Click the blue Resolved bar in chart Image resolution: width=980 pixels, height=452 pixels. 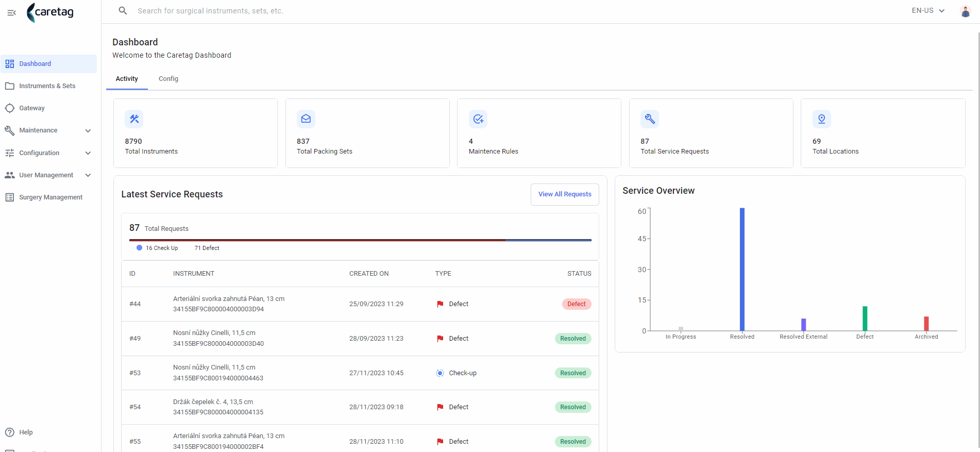click(x=742, y=269)
